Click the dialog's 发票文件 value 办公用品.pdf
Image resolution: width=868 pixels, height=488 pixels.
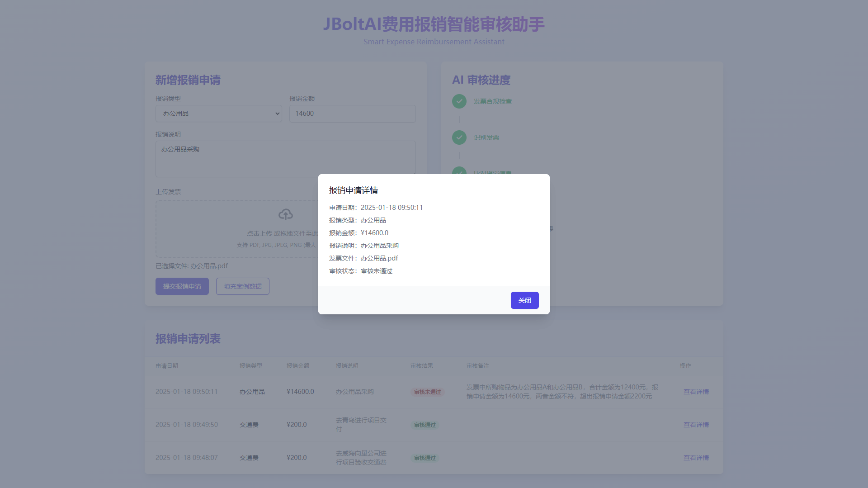[x=379, y=258]
